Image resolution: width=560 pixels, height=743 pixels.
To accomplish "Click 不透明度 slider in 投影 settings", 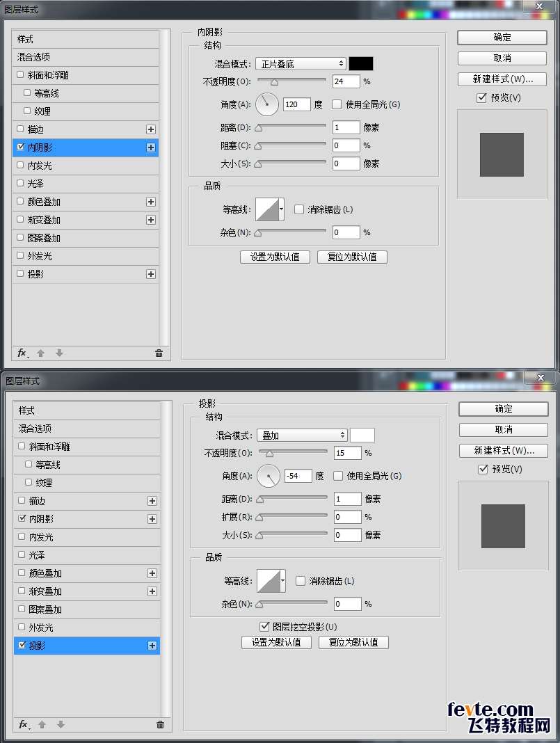I will pos(293,452).
